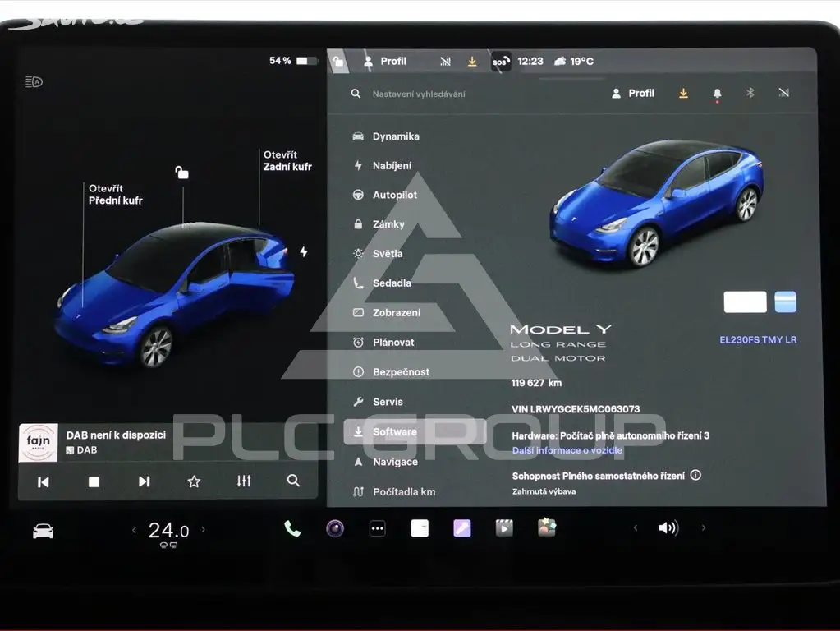Tap Otevřít Zadní kufr to open trunk

click(287, 160)
